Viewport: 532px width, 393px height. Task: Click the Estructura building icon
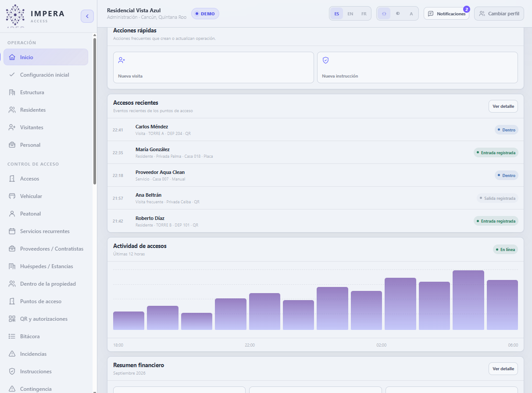coord(12,92)
